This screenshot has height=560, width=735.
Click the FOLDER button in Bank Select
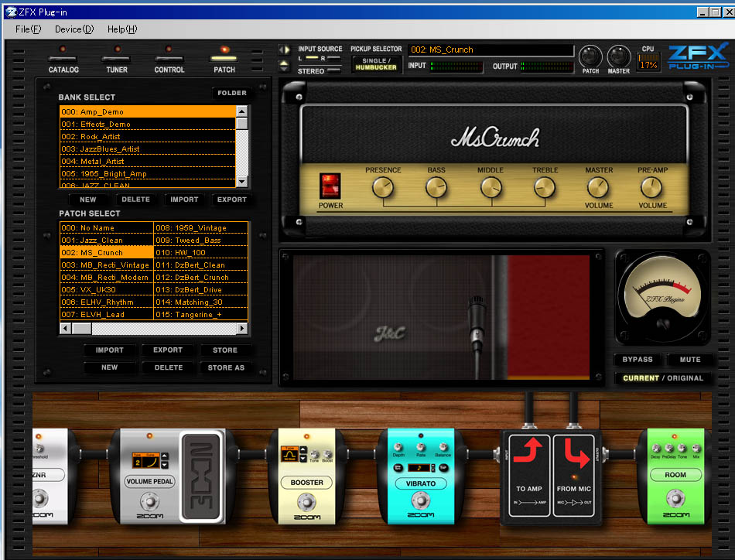click(232, 93)
